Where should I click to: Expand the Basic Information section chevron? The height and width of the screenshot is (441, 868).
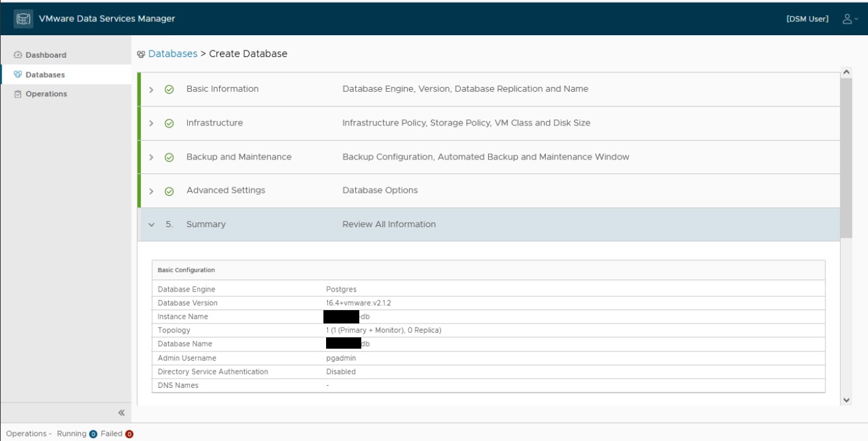click(x=151, y=90)
